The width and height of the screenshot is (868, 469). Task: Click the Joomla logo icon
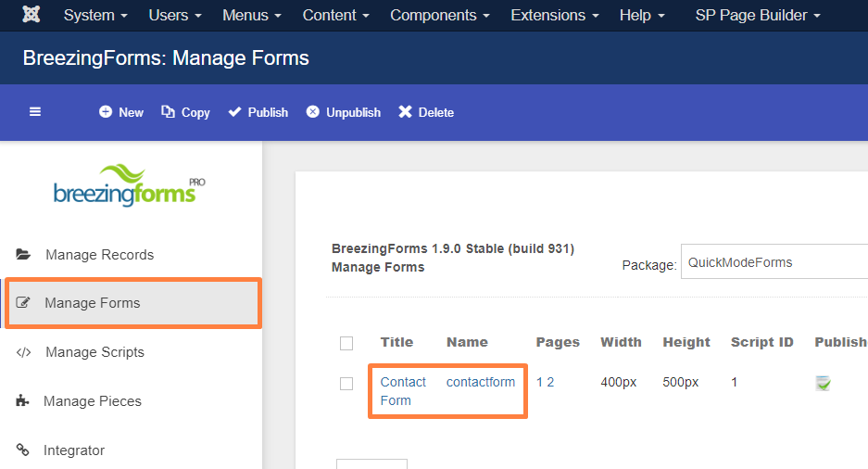(31, 15)
